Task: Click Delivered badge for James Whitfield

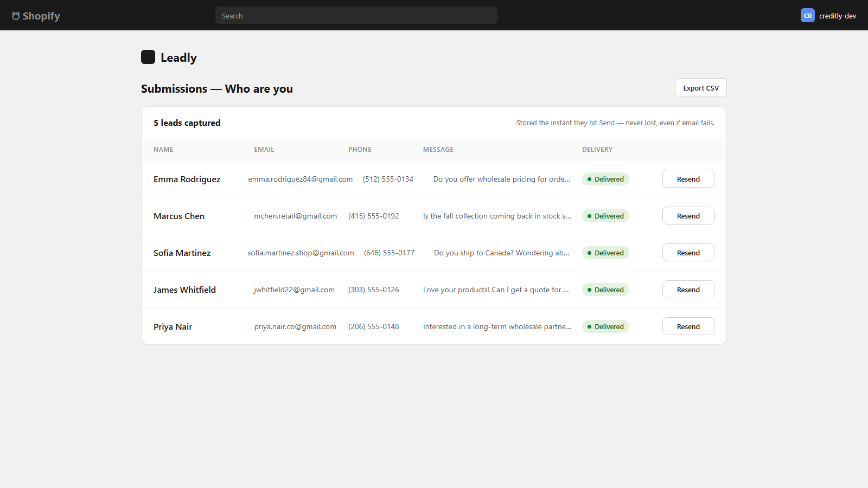Action: (605, 290)
